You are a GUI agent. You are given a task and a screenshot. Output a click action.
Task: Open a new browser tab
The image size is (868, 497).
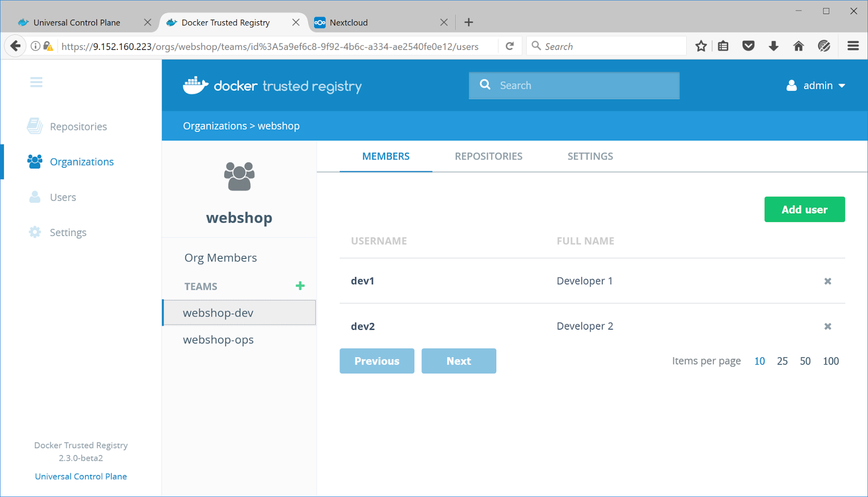point(469,22)
